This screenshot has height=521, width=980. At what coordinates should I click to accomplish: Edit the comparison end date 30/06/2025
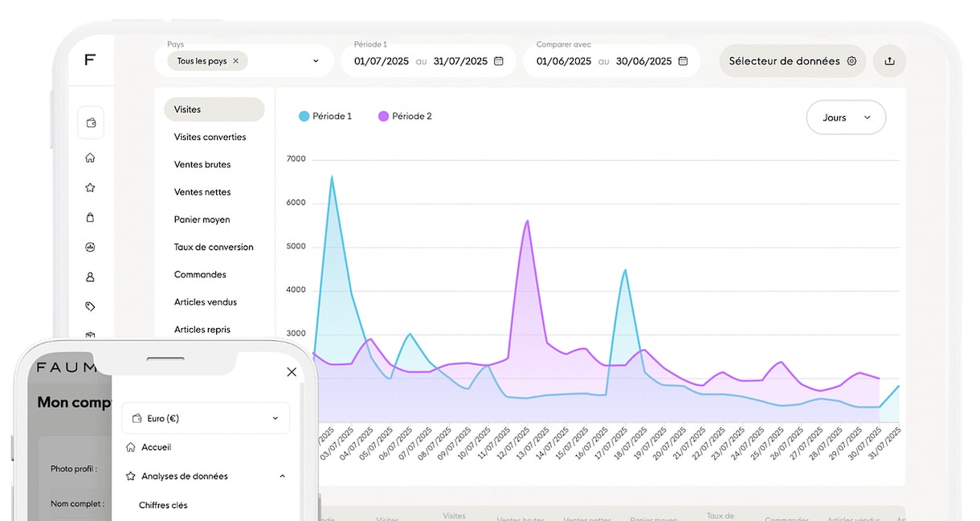[x=644, y=61]
